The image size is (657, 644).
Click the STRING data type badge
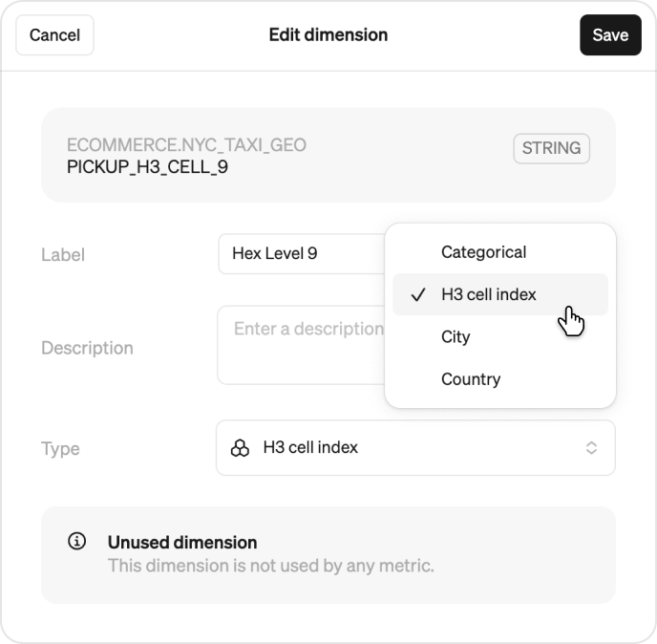coord(551,148)
